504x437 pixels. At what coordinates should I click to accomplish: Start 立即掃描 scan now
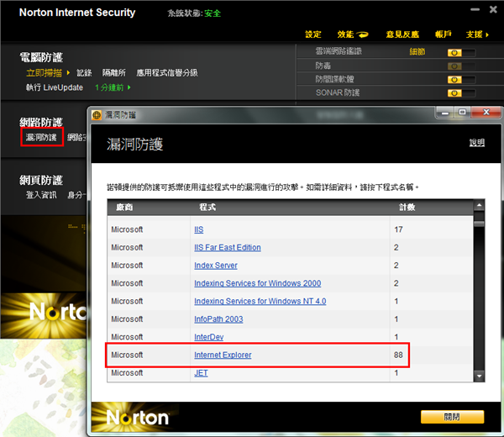(44, 73)
